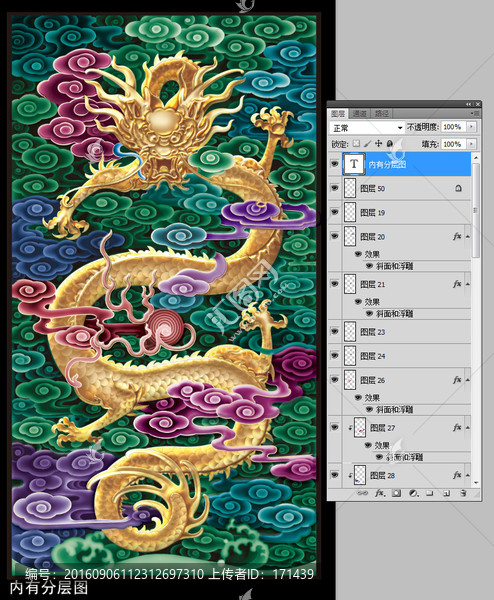The height and width of the screenshot is (600, 494).
Task: Click the lock position move icon
Action: pos(378,143)
